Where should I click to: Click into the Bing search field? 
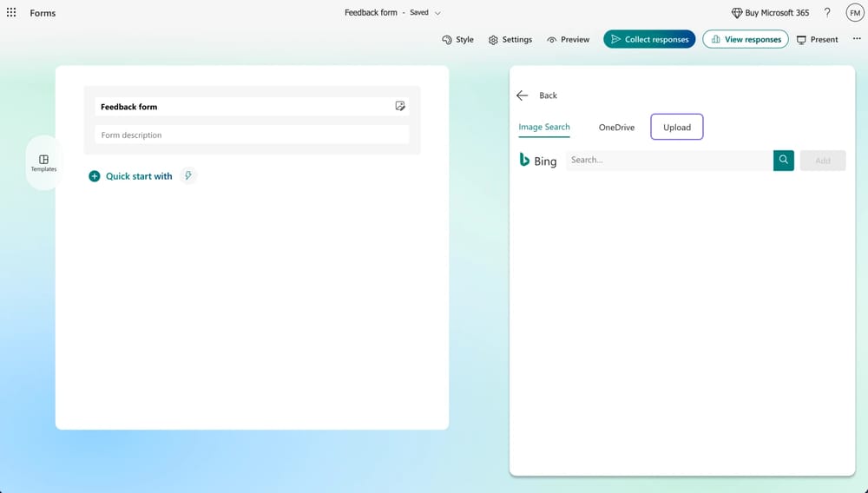point(668,161)
